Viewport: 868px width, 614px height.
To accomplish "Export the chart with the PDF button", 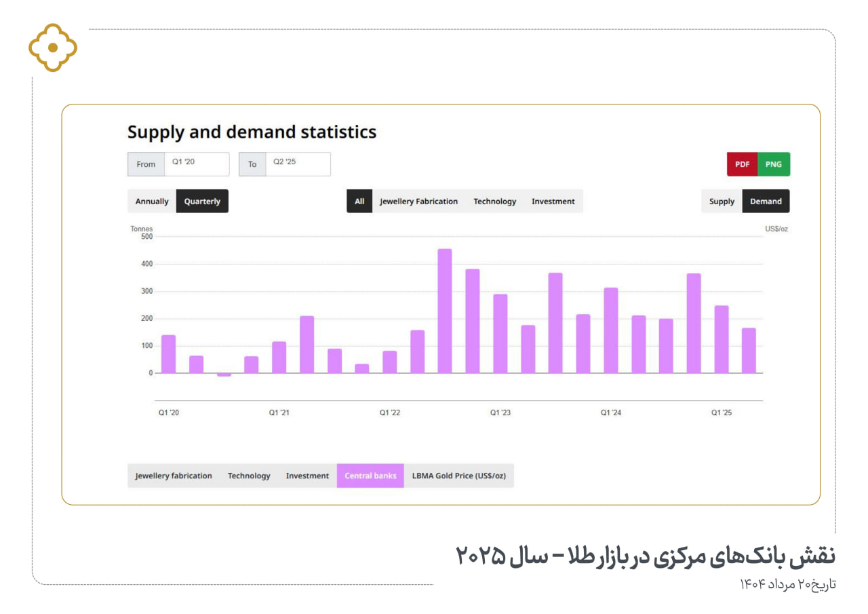I will [x=742, y=164].
